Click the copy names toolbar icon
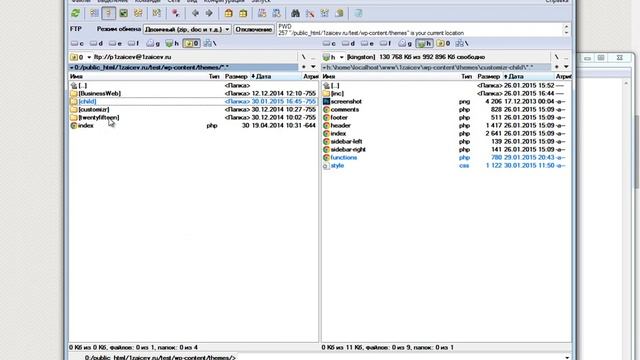640x360 pixels. 339,13
